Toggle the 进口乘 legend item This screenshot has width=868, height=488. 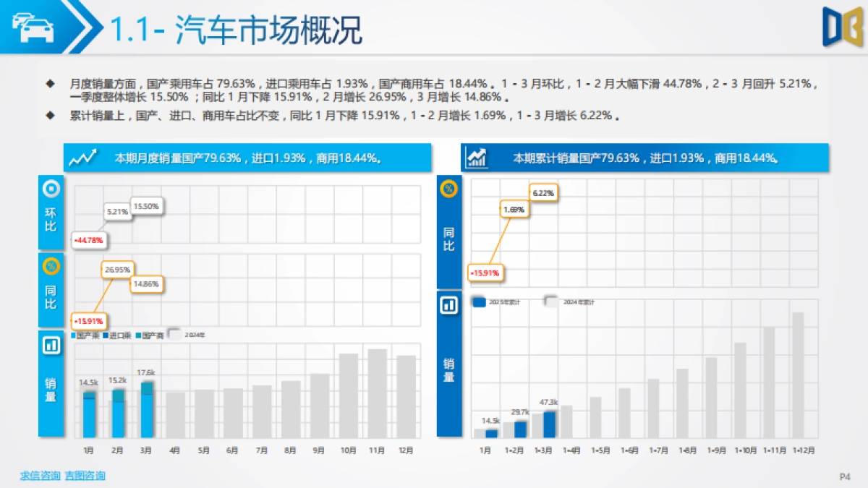click(x=114, y=334)
